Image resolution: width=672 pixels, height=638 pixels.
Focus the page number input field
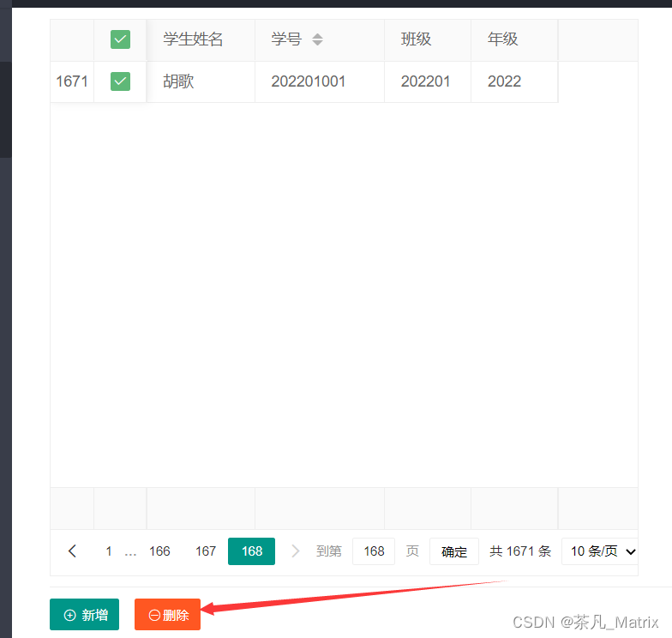pos(374,551)
